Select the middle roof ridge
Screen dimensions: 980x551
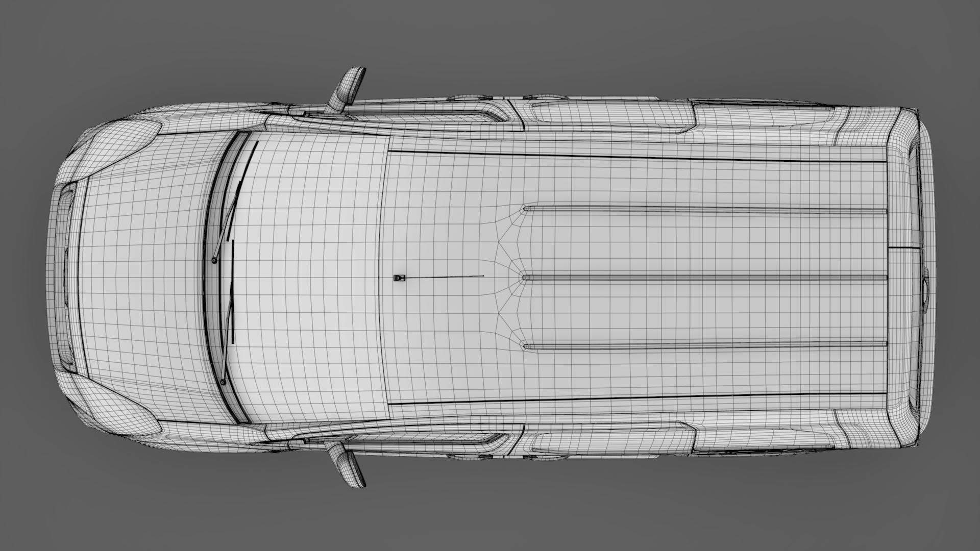click(704, 278)
